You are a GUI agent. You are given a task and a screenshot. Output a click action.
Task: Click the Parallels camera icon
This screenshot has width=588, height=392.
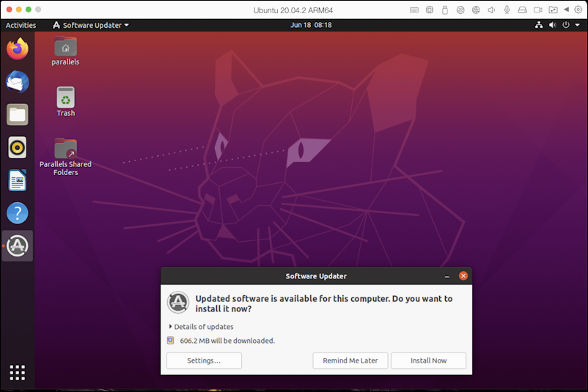(537, 10)
